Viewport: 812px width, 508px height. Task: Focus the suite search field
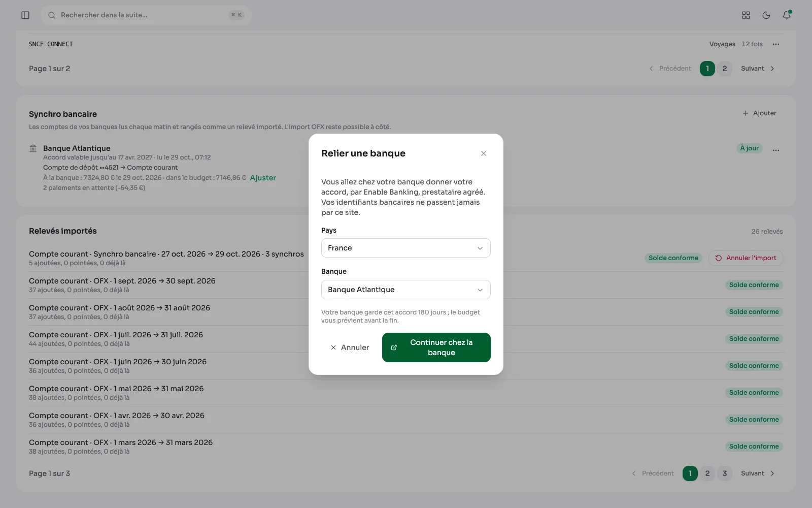(x=146, y=15)
